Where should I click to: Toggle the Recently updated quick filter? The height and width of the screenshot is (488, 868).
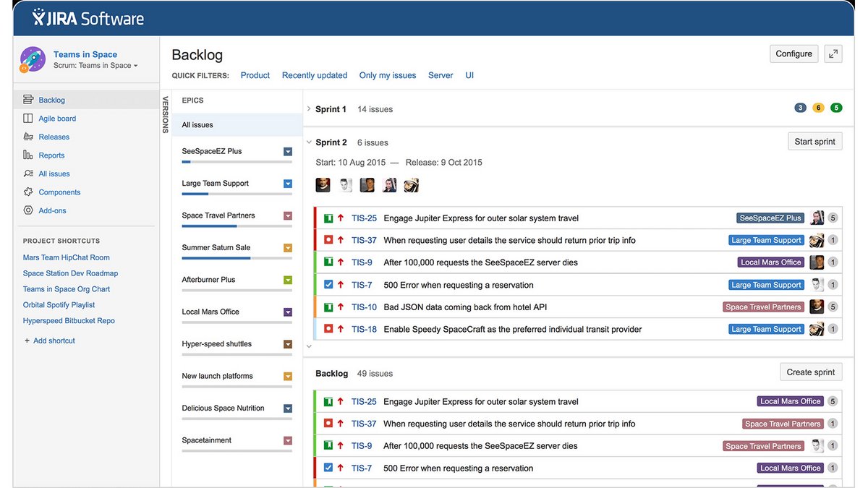315,75
